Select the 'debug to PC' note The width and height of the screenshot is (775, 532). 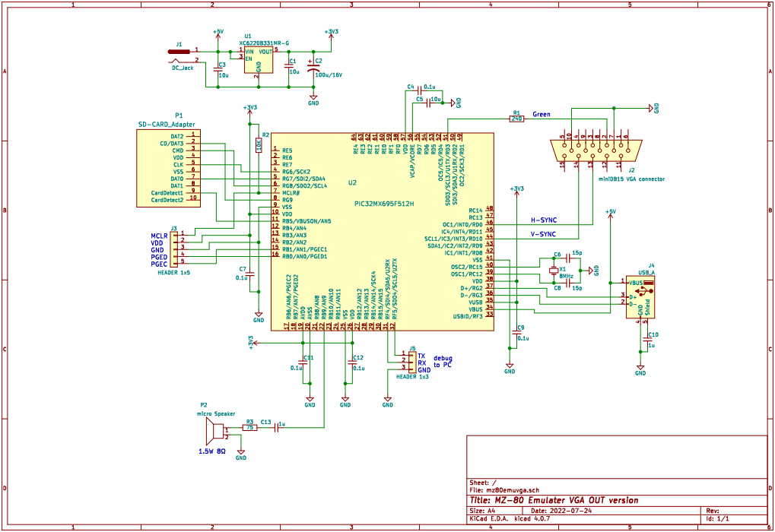443,362
